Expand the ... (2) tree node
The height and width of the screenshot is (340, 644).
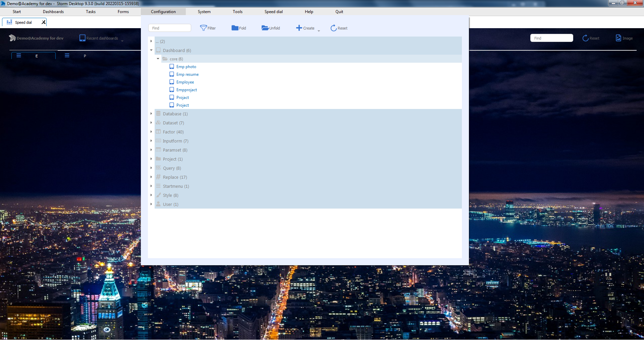coord(151,41)
